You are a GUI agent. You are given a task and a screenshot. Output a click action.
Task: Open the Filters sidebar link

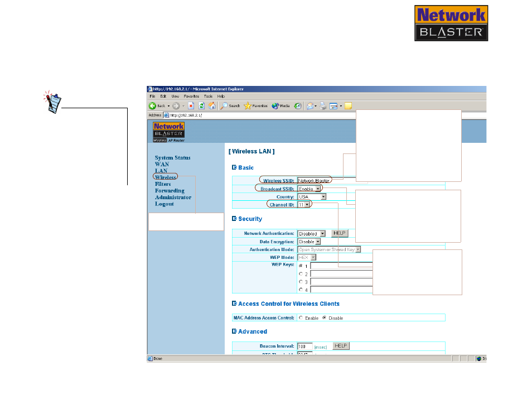pyautogui.click(x=163, y=184)
